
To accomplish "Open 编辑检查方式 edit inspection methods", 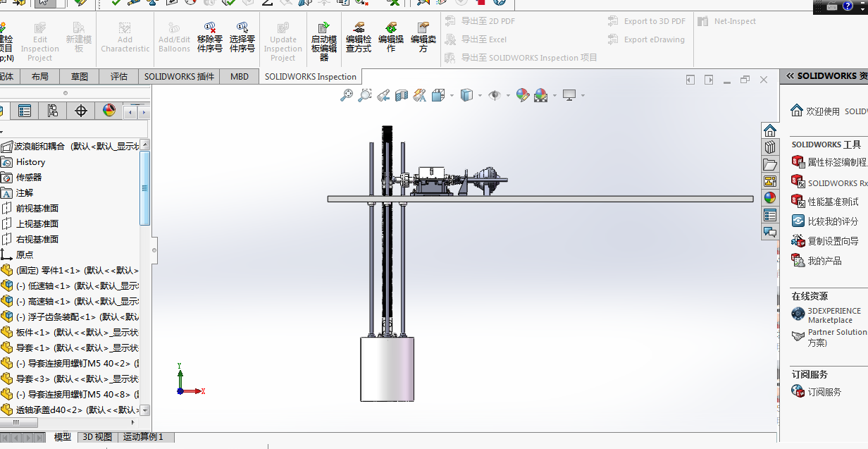I will [359, 37].
